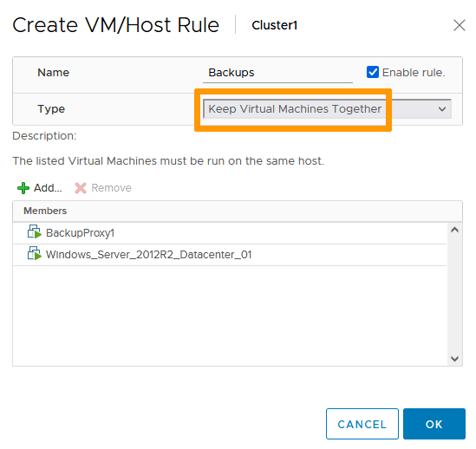Close the Create VM/Host Rule dialog
Image resolution: width=476 pixels, height=449 pixels.
[460, 25]
